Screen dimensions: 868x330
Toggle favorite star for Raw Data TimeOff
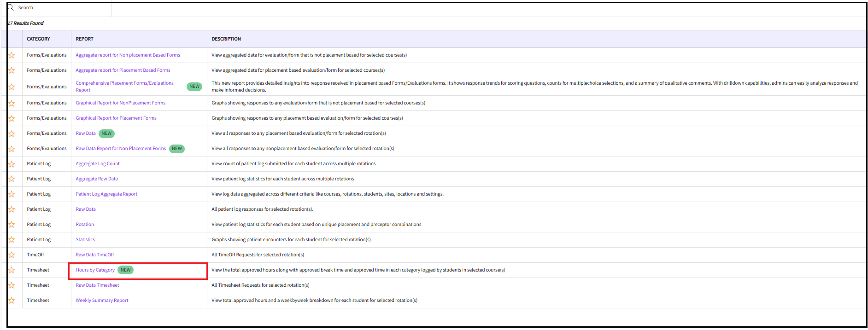pyautogui.click(x=12, y=255)
